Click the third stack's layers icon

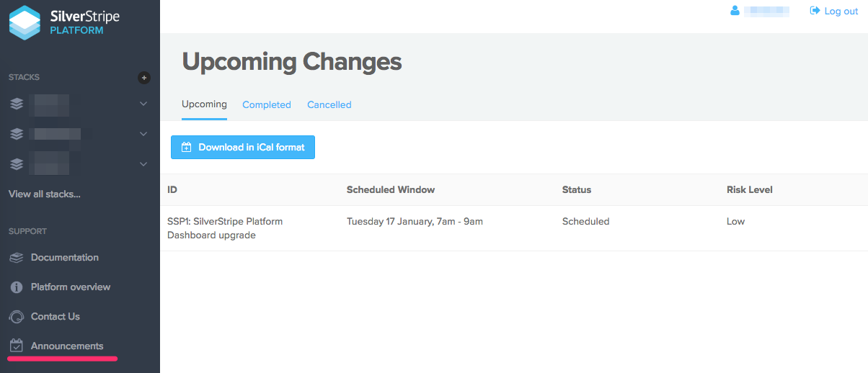point(17,164)
